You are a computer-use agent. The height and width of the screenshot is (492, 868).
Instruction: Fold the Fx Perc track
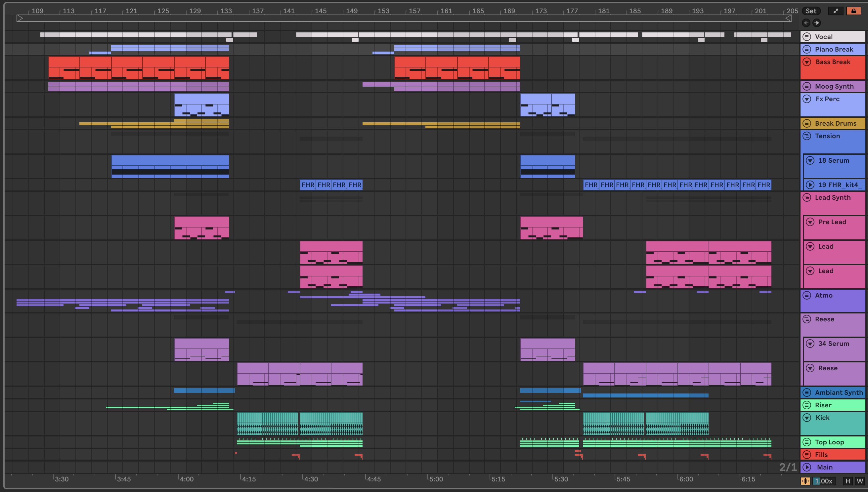click(x=807, y=99)
